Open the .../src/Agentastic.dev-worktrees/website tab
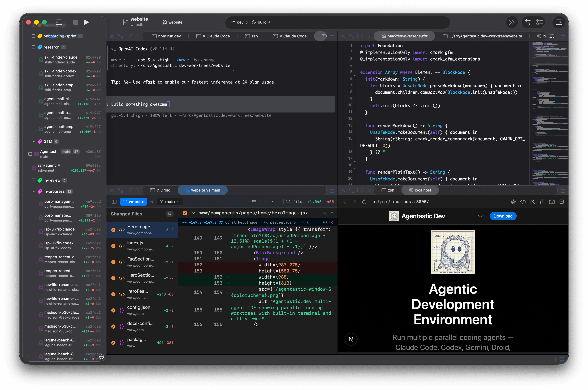Screen dimensions: 588x390 point(482,36)
